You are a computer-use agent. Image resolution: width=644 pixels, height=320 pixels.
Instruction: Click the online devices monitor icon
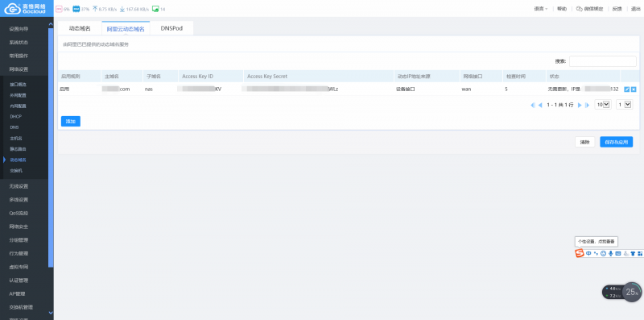155,9
